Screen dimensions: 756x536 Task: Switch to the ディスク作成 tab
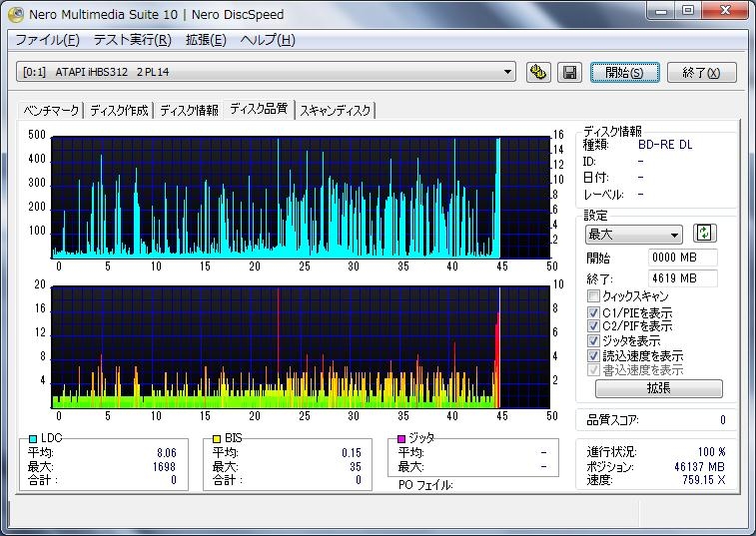coord(119,111)
